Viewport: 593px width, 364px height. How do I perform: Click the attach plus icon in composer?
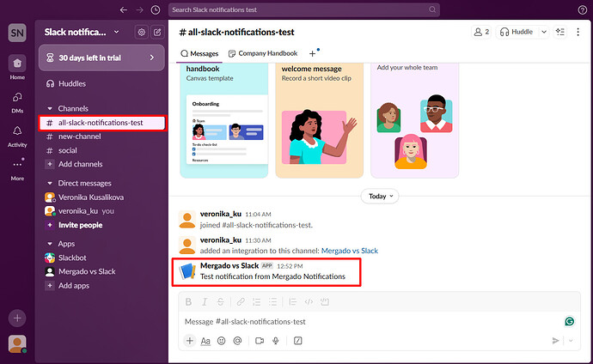point(189,341)
